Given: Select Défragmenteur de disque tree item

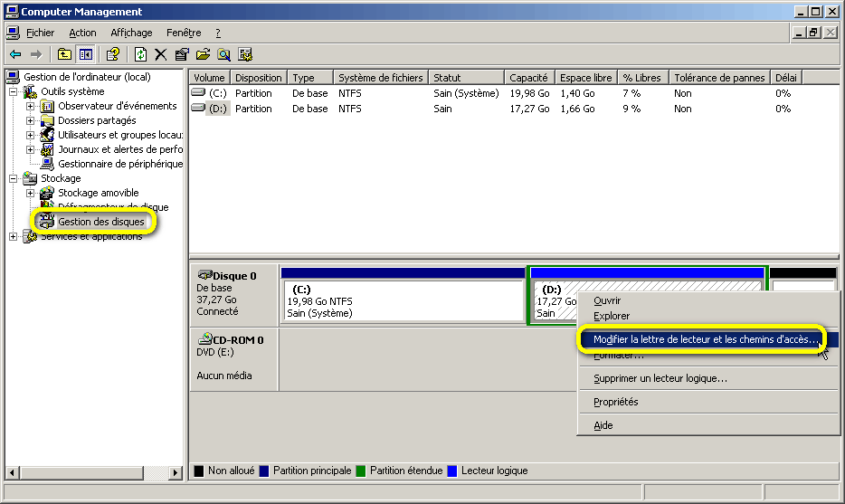Looking at the screenshot, I should (x=113, y=207).
